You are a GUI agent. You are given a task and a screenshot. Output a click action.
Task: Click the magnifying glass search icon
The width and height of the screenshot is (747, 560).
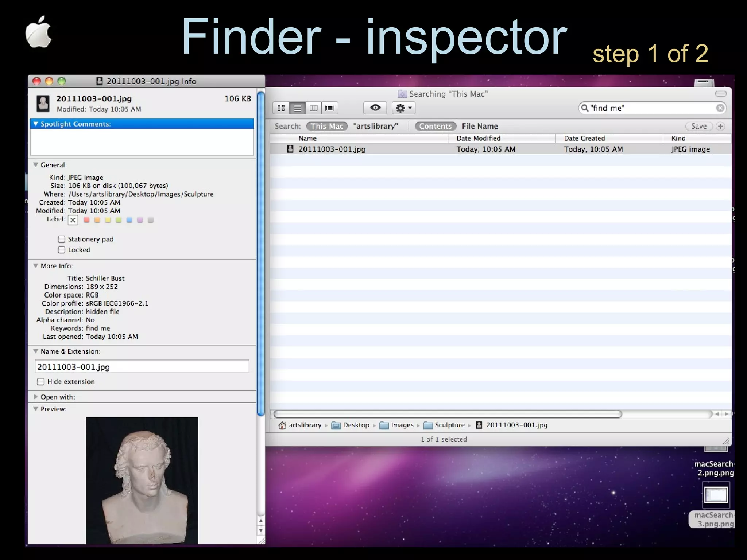(585, 108)
